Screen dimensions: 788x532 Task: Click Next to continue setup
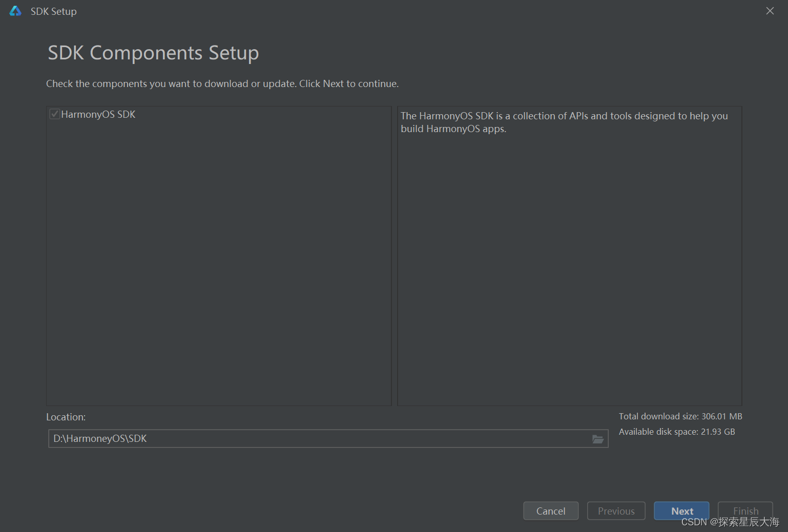point(681,511)
